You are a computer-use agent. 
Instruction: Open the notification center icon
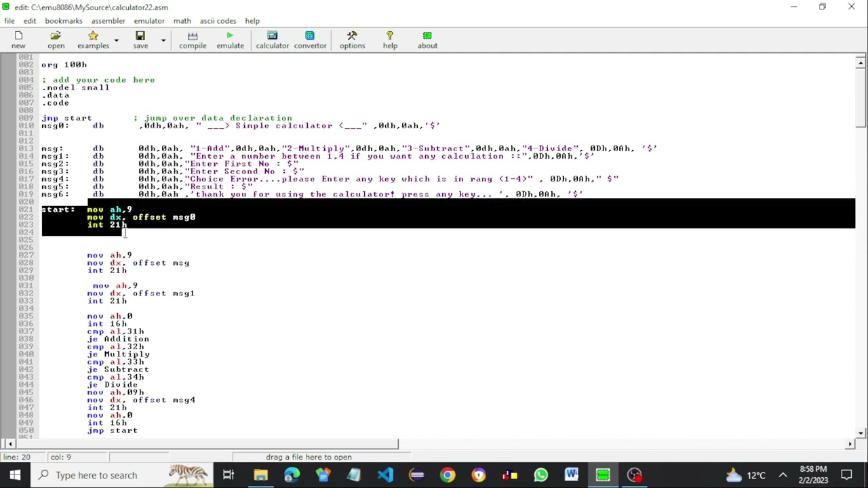coord(847,475)
